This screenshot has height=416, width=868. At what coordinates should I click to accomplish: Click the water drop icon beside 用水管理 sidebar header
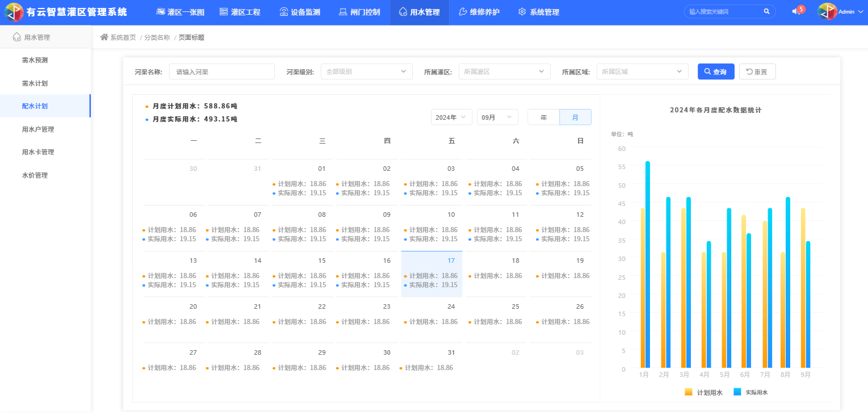pyautogui.click(x=17, y=37)
